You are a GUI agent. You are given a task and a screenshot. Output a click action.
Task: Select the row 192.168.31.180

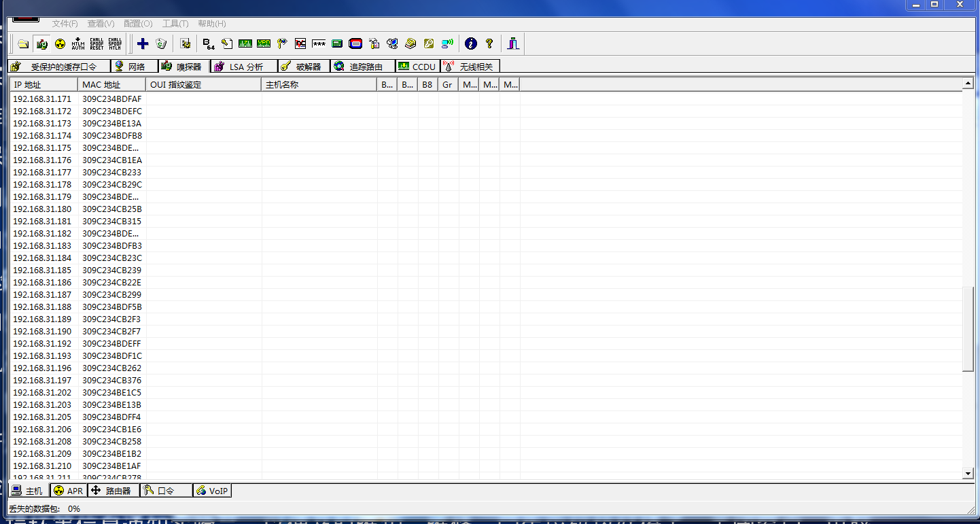486,209
